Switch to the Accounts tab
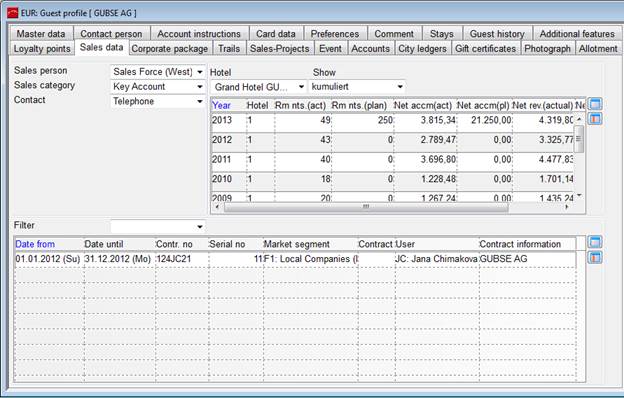Screen dimensions: 624x398 (x=370, y=49)
